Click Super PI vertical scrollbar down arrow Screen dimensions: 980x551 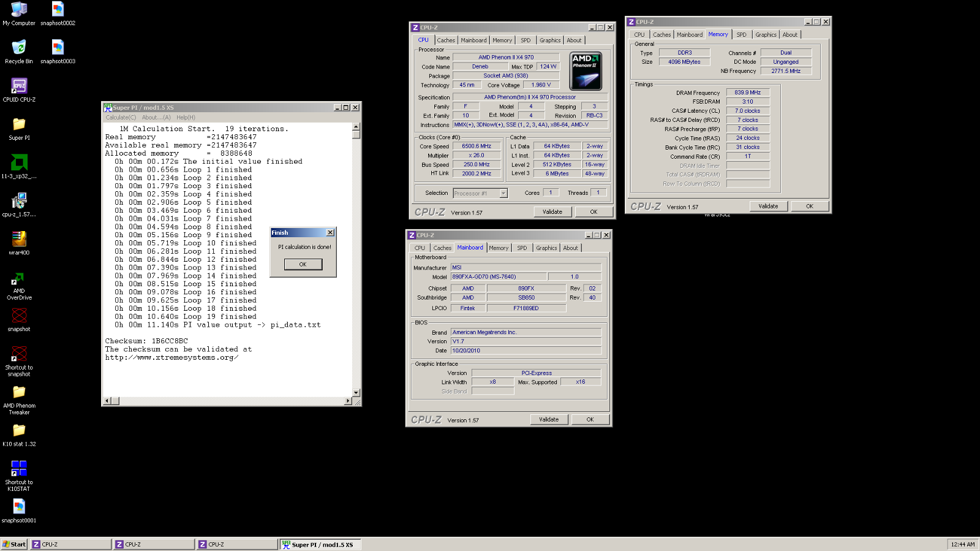356,392
